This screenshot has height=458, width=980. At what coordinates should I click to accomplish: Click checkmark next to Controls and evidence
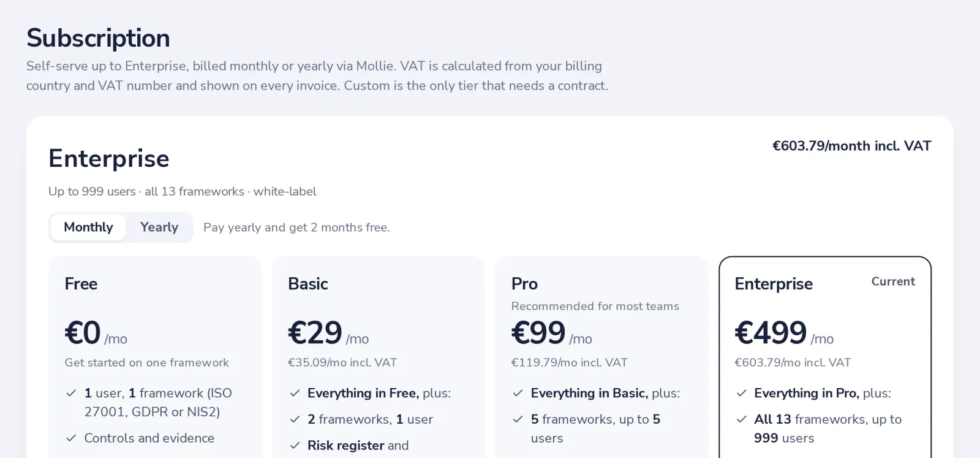click(x=71, y=438)
